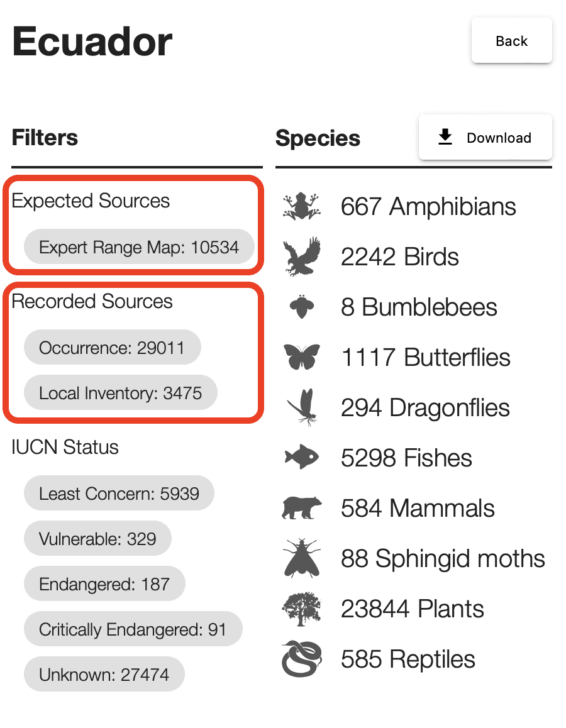Toggle the Expert Range Map filter chip
This screenshot has width=566, height=728.
click(x=139, y=247)
